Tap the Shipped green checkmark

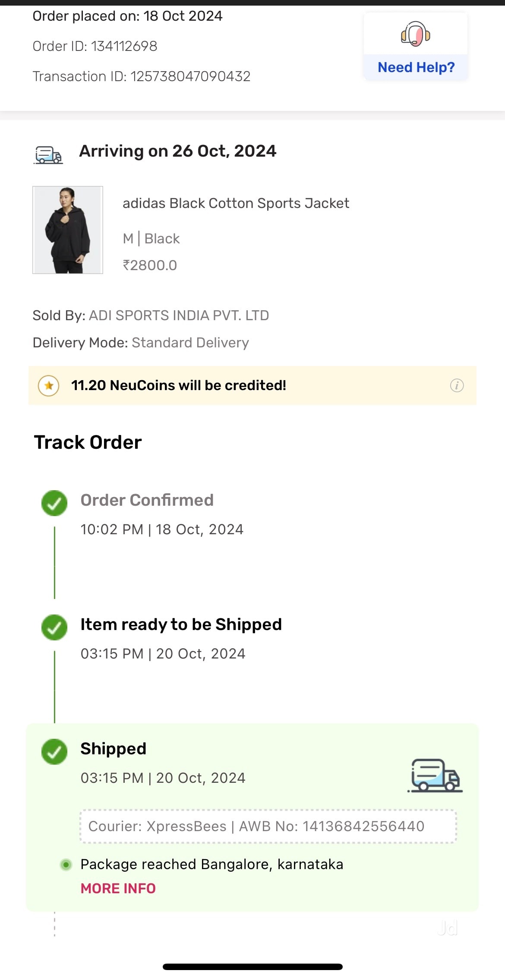pos(54,751)
